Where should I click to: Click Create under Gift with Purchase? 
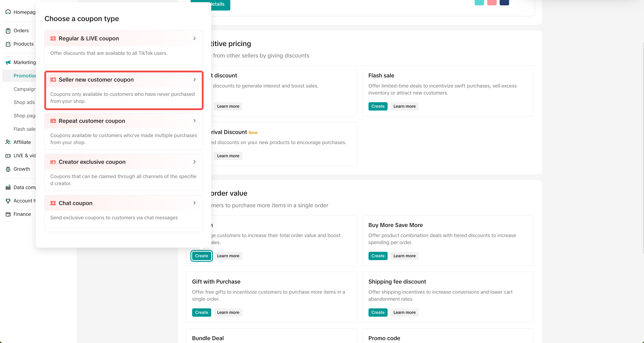click(202, 312)
